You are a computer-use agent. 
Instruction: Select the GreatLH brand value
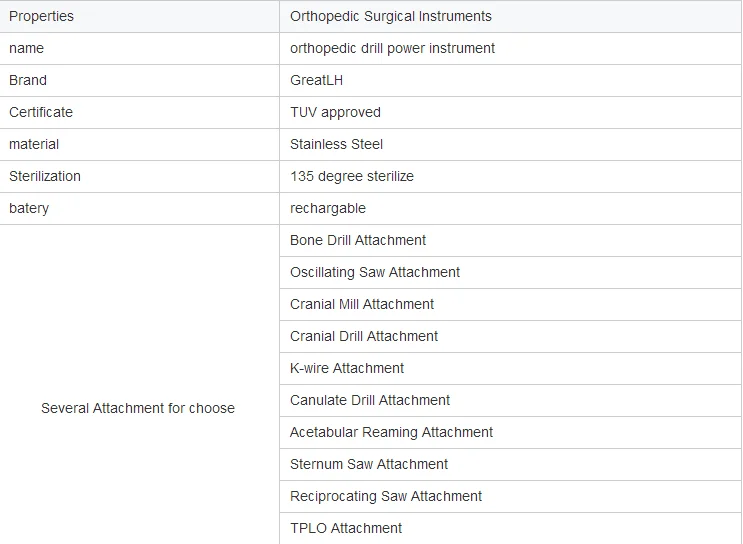coord(317,81)
